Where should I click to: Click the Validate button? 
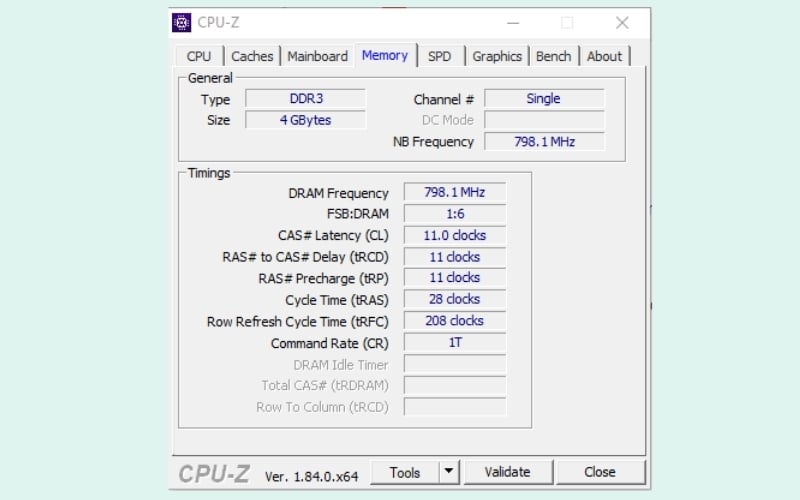(508, 472)
